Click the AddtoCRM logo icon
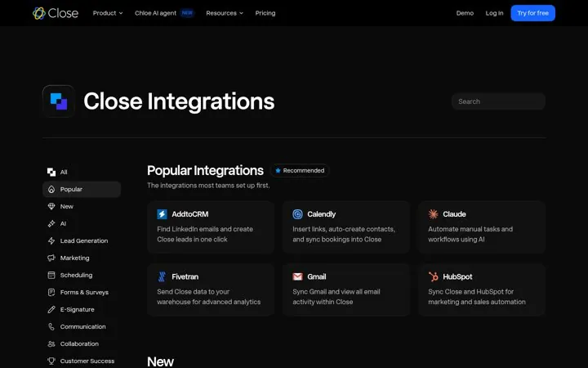 [162, 214]
